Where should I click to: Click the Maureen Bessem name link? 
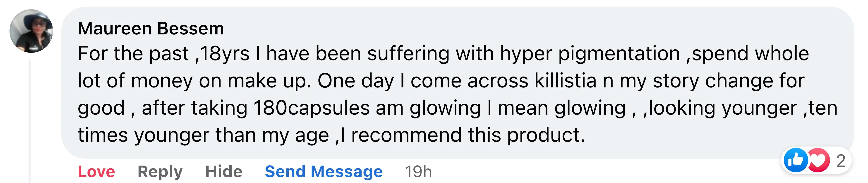click(151, 28)
